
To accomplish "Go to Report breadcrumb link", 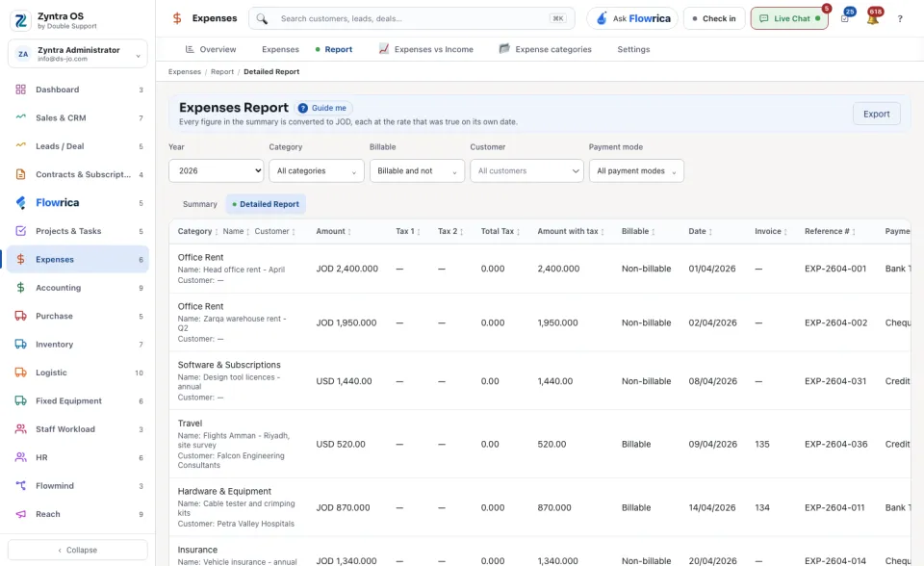I will [x=222, y=72].
